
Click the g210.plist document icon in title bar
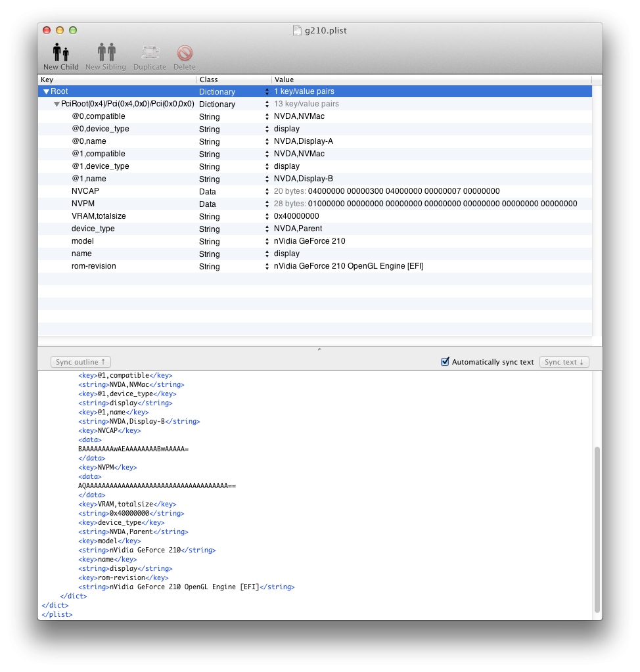pyautogui.click(x=297, y=30)
